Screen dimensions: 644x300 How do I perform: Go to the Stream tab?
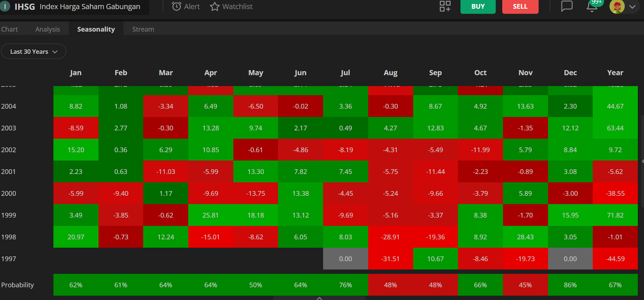[143, 29]
